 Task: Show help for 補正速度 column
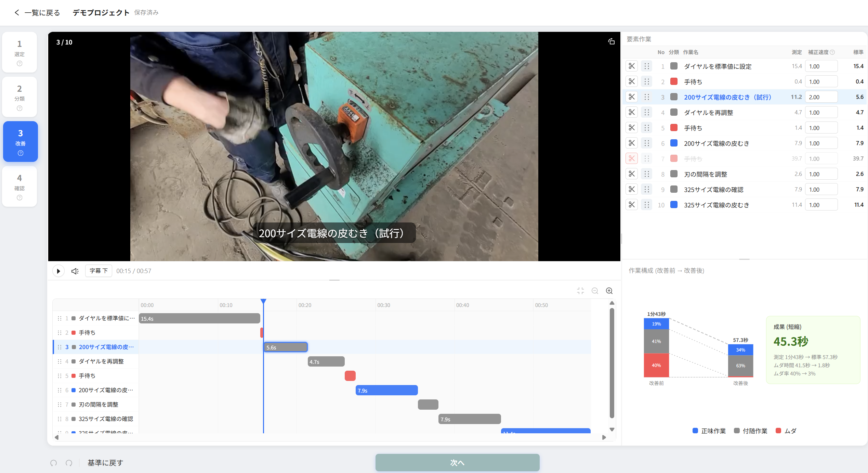(x=832, y=52)
